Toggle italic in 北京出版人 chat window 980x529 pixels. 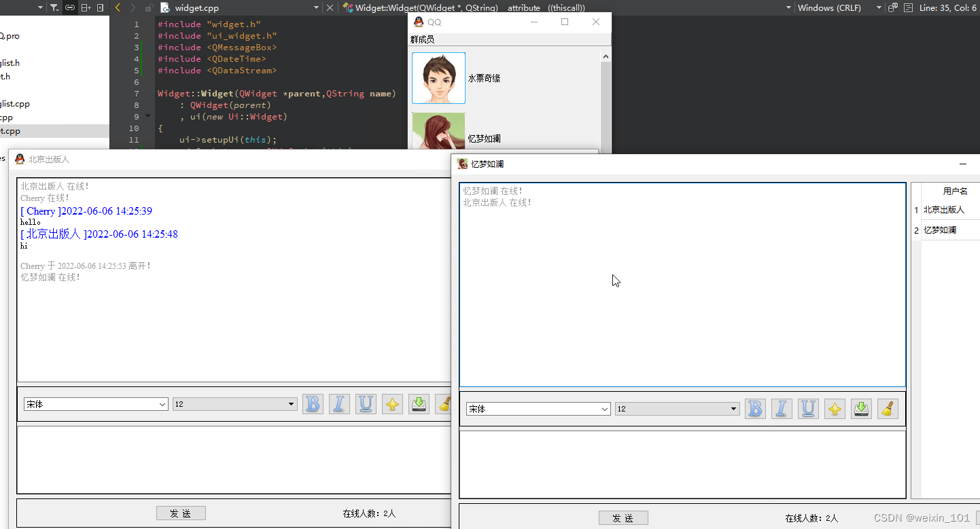click(339, 404)
